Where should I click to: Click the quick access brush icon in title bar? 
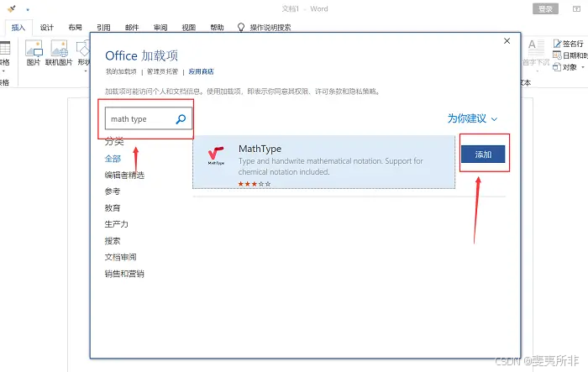click(x=12, y=8)
